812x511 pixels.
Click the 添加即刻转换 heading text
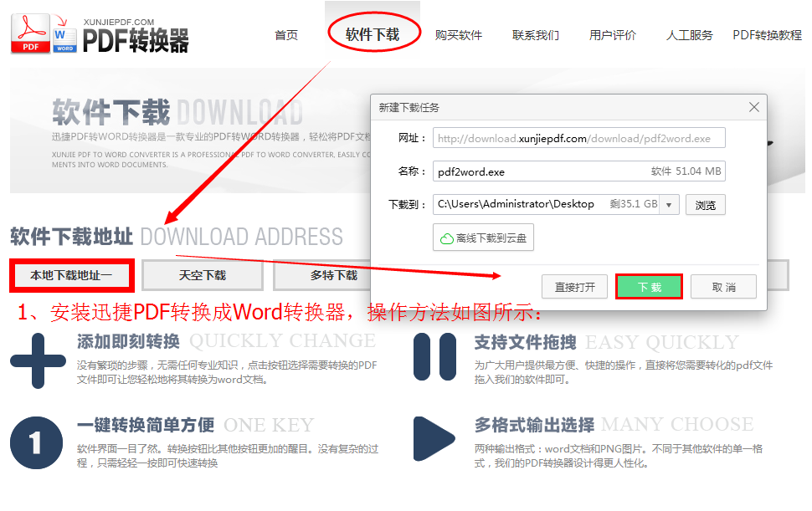[x=128, y=341]
